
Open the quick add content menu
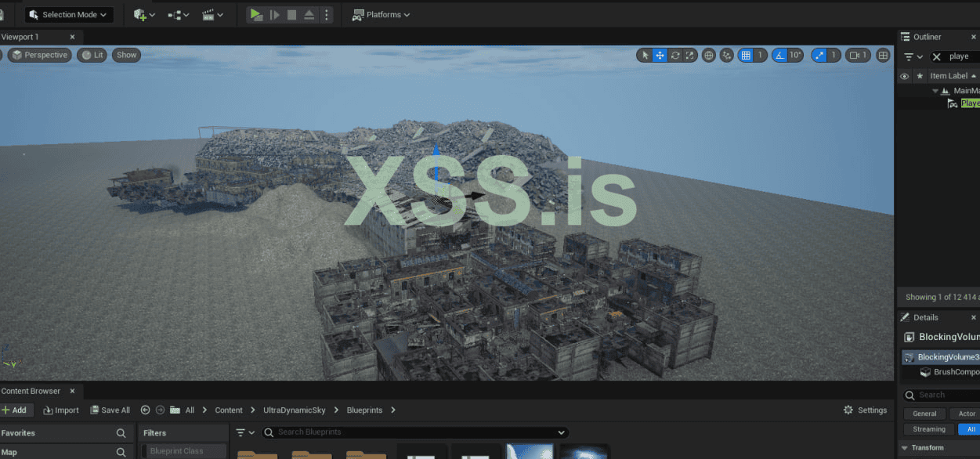tap(144, 14)
